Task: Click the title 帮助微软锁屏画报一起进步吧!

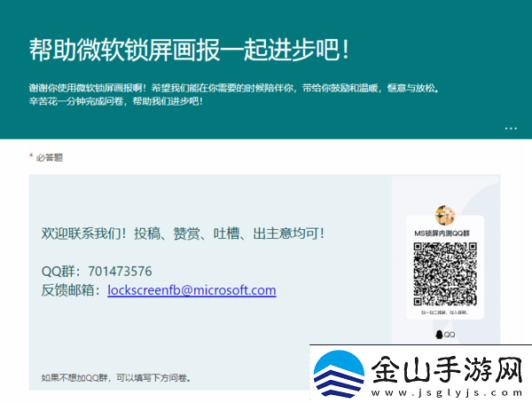Action: pyautogui.click(x=190, y=51)
